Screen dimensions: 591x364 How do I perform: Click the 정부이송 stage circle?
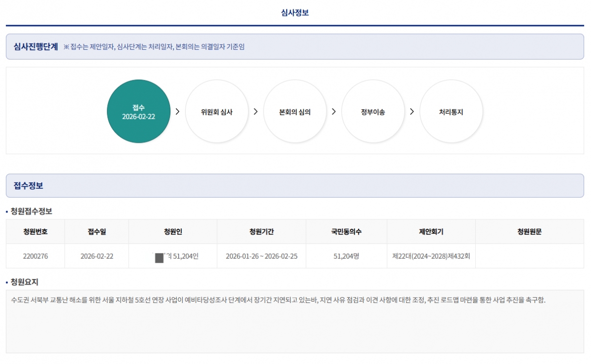click(x=373, y=112)
